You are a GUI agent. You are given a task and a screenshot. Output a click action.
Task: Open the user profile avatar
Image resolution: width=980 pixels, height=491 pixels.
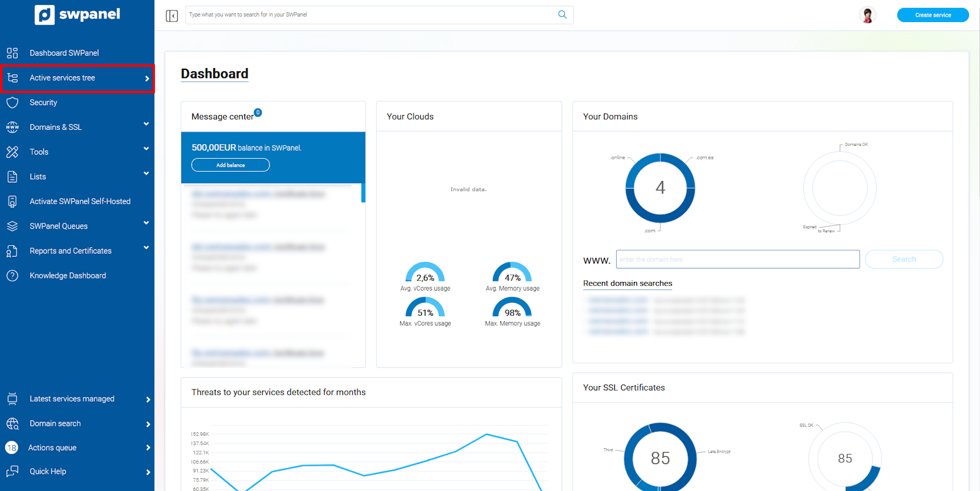click(x=867, y=15)
